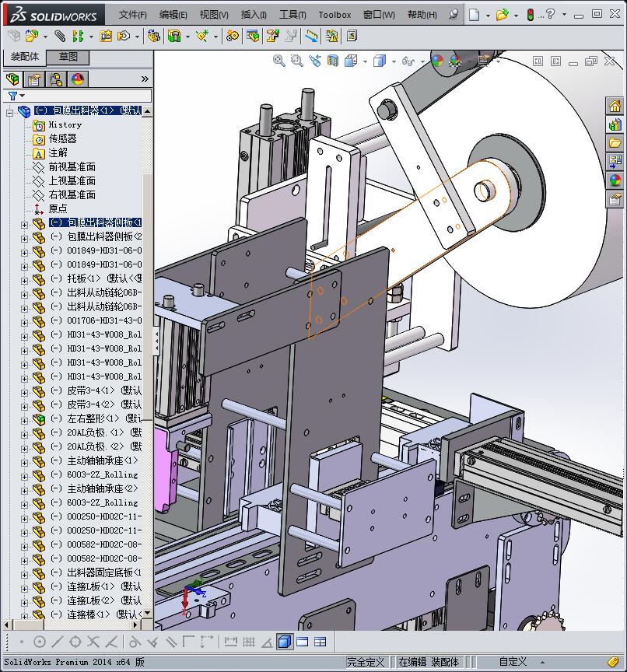Image resolution: width=627 pixels, height=672 pixels.
Task: Click the New document icon
Action: point(474,15)
